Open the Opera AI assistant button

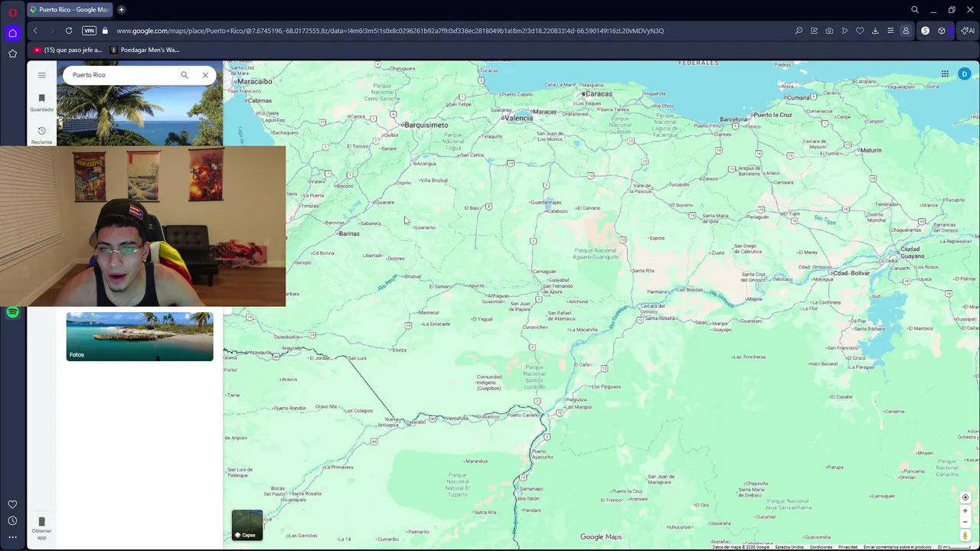(969, 31)
